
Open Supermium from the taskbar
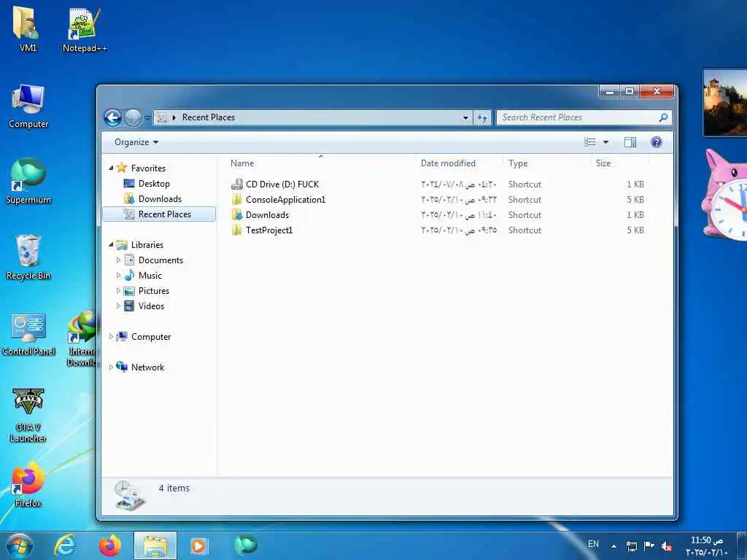coord(245,545)
